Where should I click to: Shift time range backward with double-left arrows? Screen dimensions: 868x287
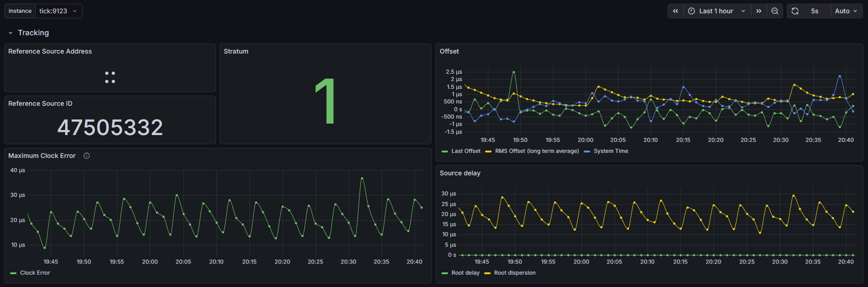click(675, 11)
